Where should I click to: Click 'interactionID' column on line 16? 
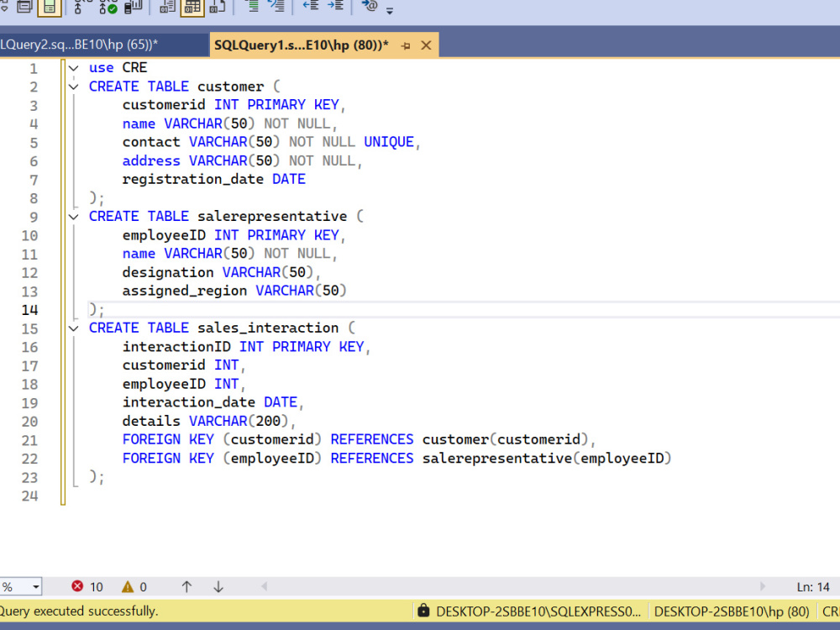(x=176, y=347)
